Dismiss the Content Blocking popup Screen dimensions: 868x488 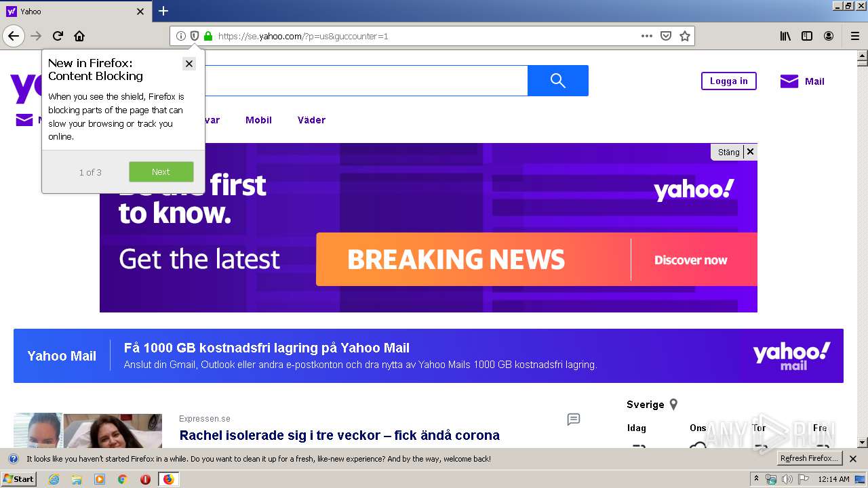189,64
